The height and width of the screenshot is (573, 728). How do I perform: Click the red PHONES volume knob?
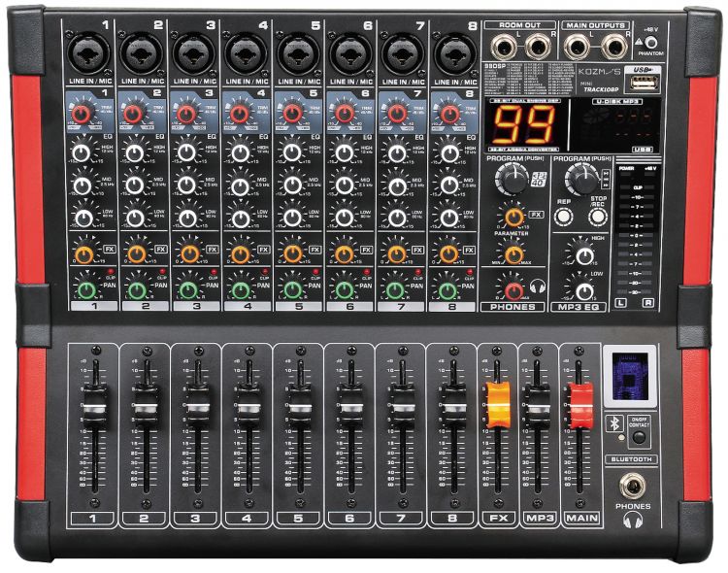(513, 288)
